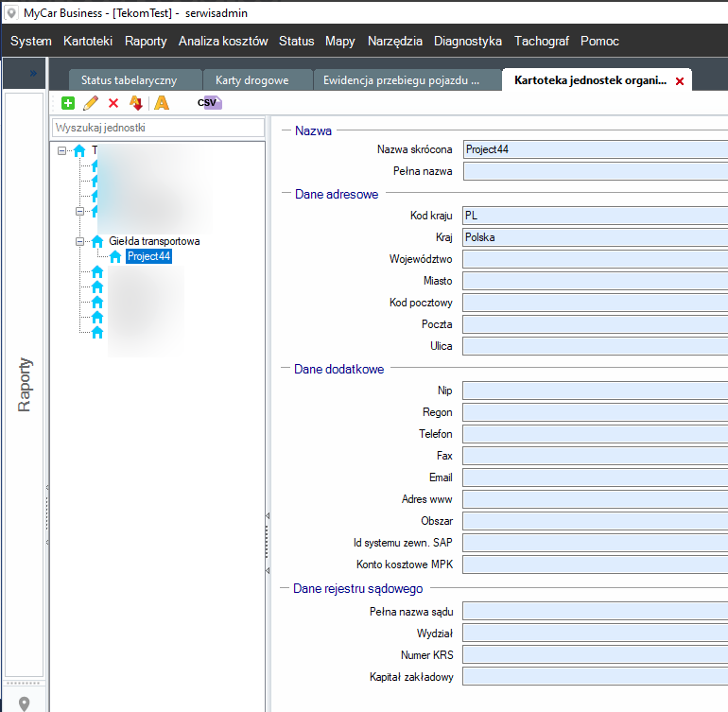Click the map pin icon in sidebar
This screenshot has width=728, height=712.
25,703
